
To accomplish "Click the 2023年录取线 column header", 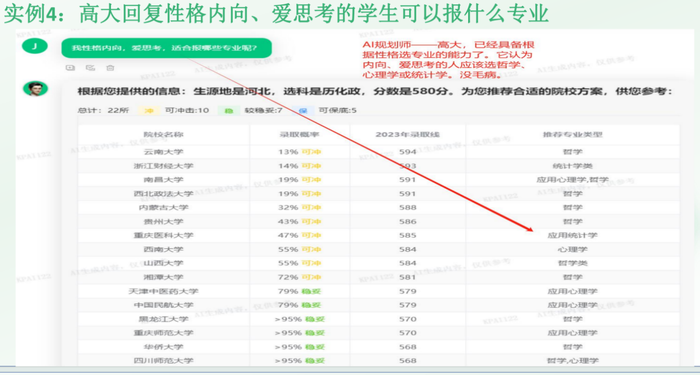I will point(408,134).
